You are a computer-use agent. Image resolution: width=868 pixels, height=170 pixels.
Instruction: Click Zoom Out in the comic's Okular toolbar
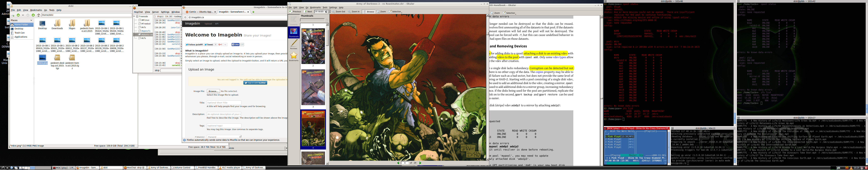tap(339, 12)
